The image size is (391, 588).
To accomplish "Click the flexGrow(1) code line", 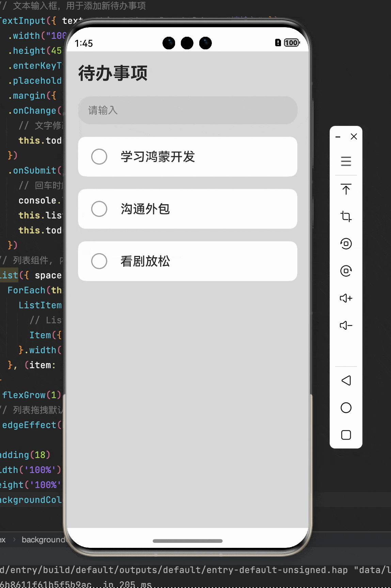I will (31, 395).
